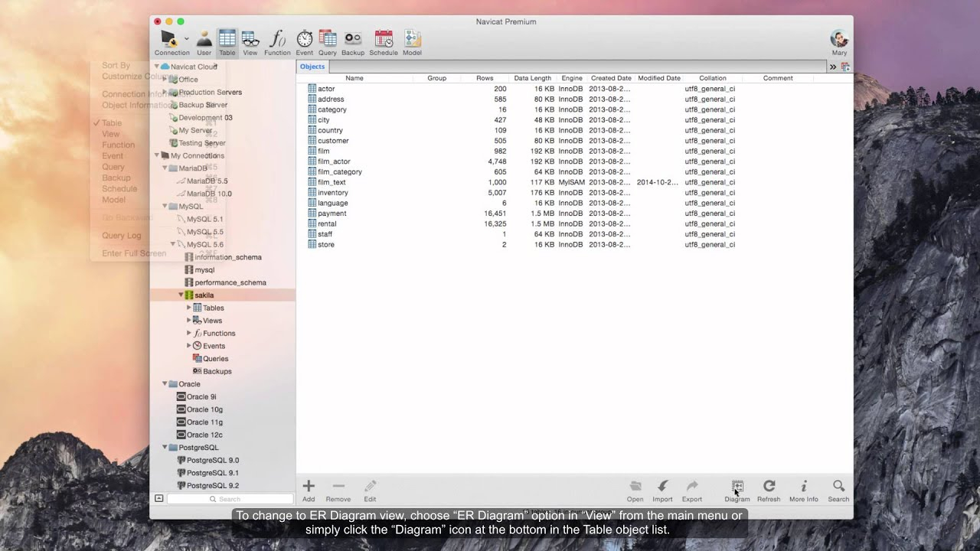Select the Table toolbar icon
The image size is (980, 551).
[227, 39]
